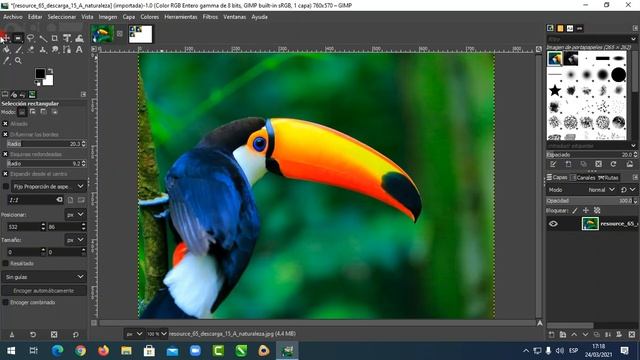Image resolution: width=640 pixels, height=360 pixels.
Task: Open the status bar px unit dropdown
Action: tap(134, 334)
